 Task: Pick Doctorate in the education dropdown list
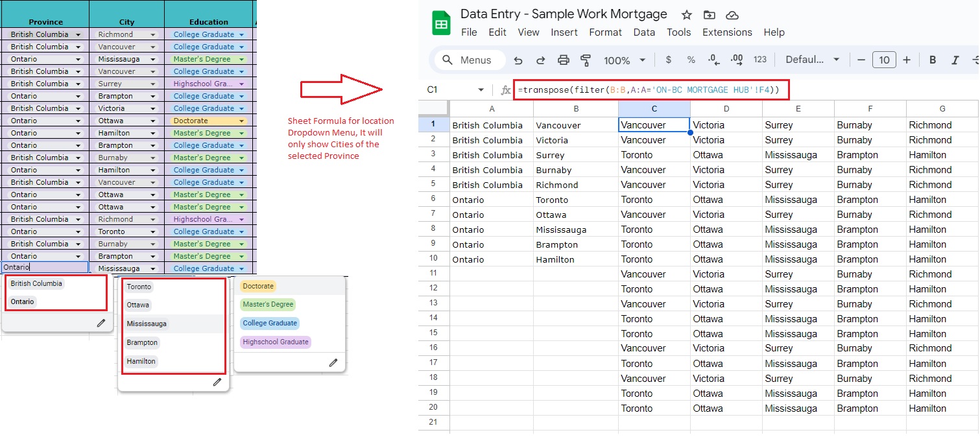pos(258,286)
